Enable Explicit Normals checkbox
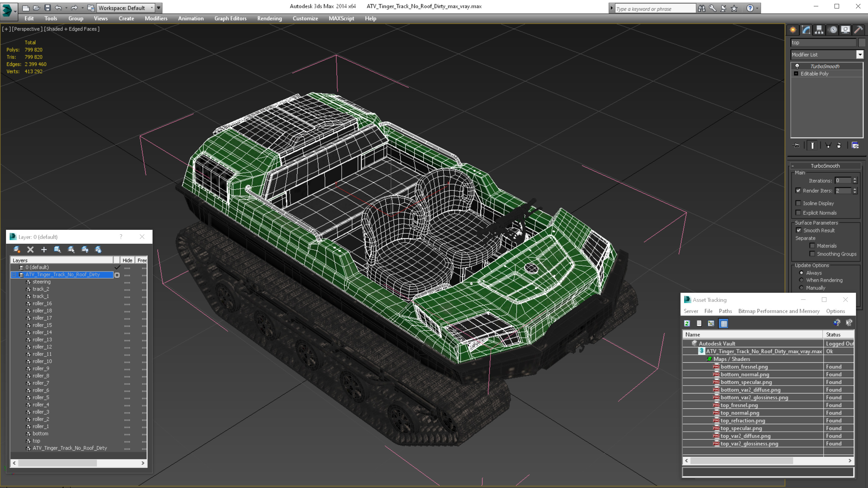 [798, 212]
